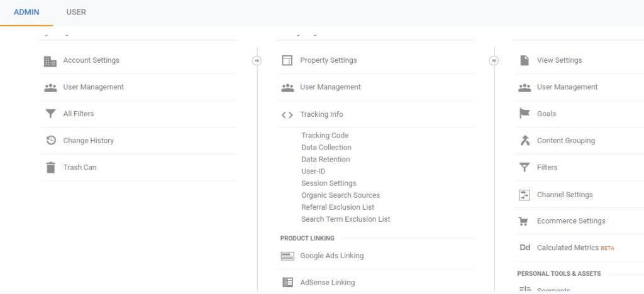Click the Ecommerce Settings cart icon

pyautogui.click(x=523, y=221)
